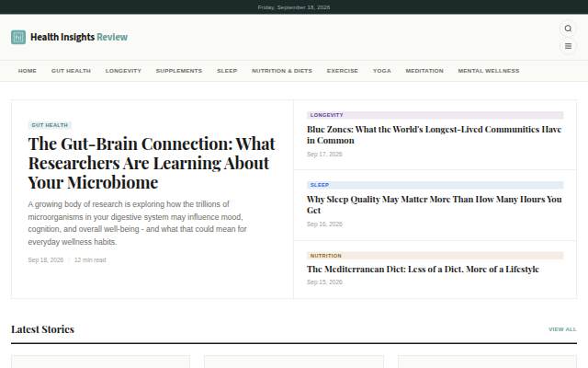Go to the Home nav item
Screen dimensions: 588x368
pyautogui.click(x=28, y=71)
